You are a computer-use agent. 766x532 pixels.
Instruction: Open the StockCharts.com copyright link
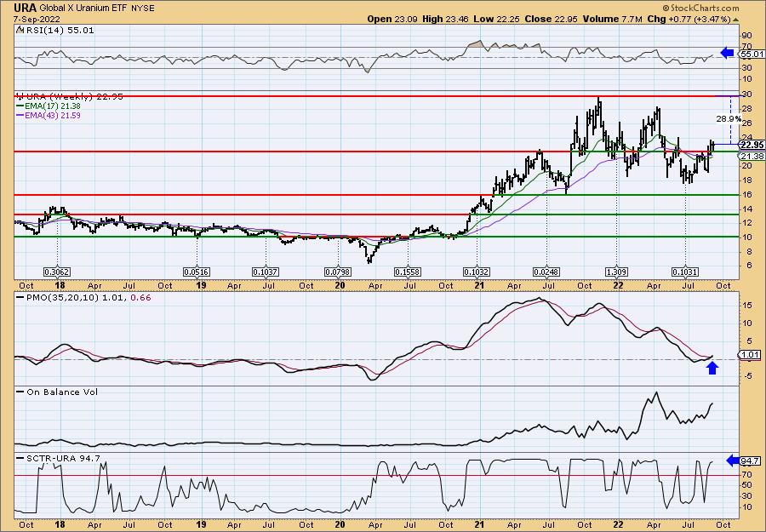[x=700, y=8]
